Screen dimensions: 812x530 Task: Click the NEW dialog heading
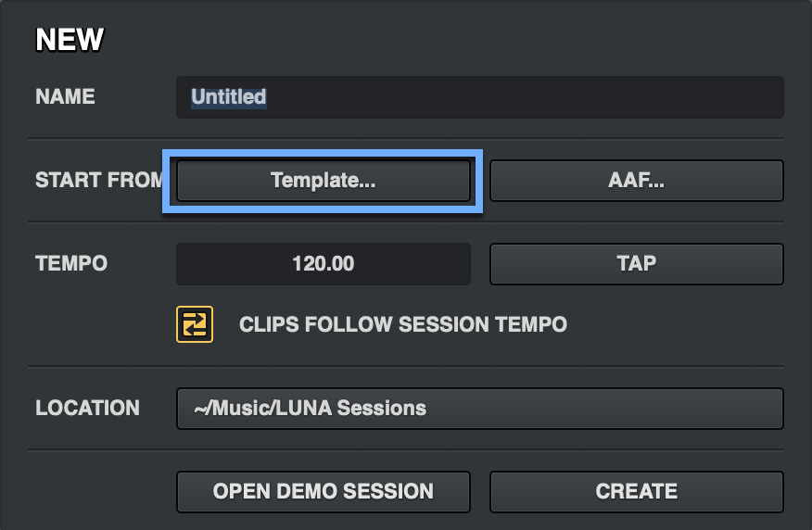[70, 40]
